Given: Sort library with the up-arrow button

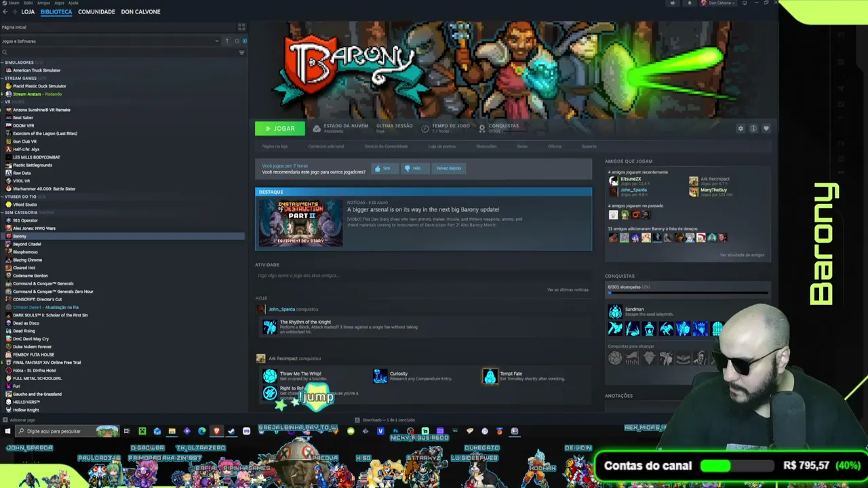Looking at the screenshot, I should click(x=227, y=41).
